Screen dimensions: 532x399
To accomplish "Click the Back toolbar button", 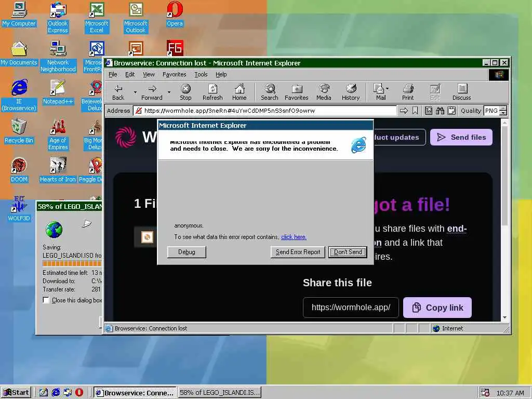I will [x=118, y=92].
